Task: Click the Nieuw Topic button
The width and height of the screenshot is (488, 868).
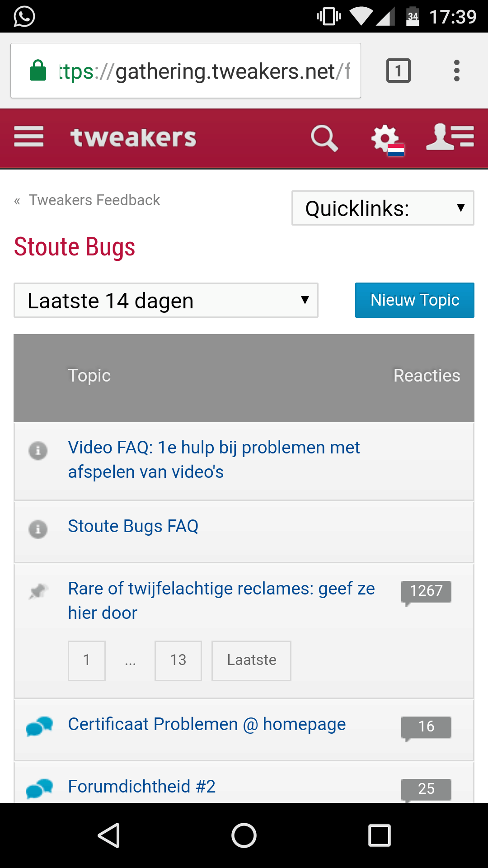Action: (414, 300)
